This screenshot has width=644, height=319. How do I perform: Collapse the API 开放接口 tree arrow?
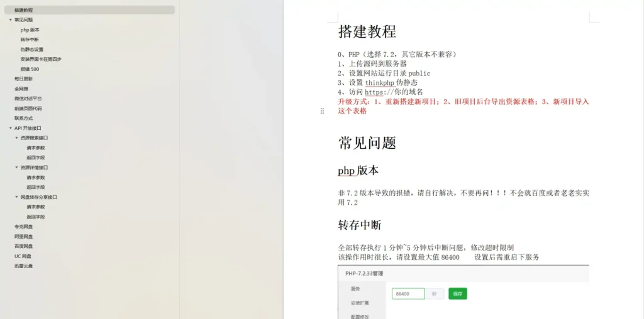pyautogui.click(x=11, y=128)
